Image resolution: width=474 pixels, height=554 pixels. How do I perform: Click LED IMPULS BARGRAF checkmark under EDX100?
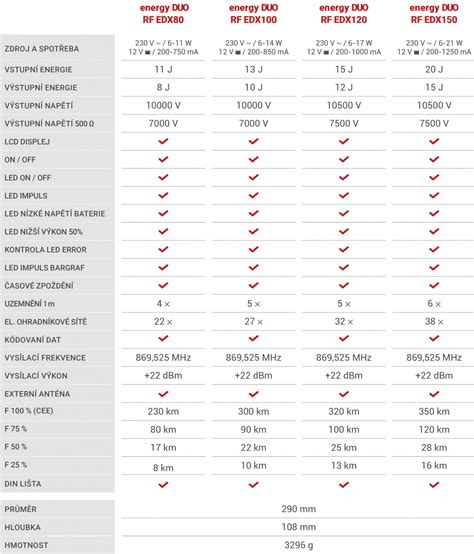[254, 267]
